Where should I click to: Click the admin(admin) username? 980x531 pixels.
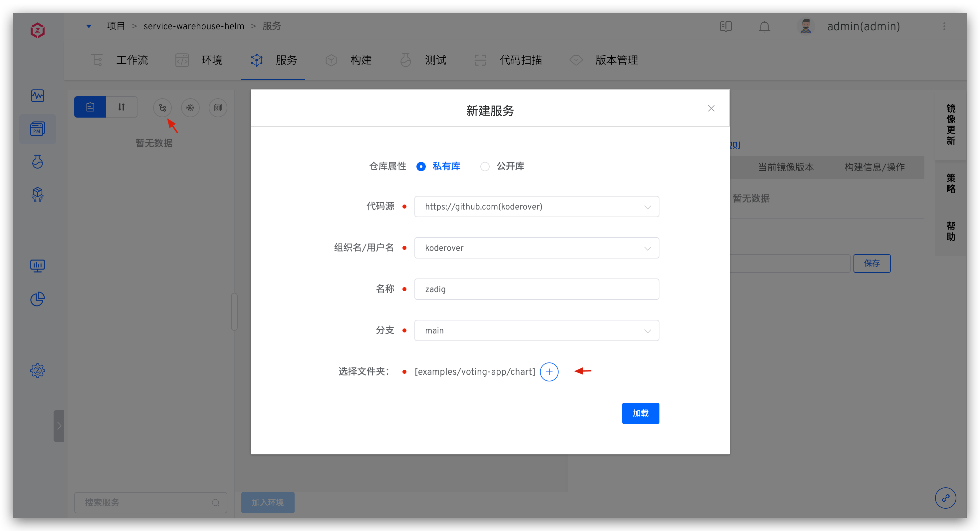coord(863,26)
